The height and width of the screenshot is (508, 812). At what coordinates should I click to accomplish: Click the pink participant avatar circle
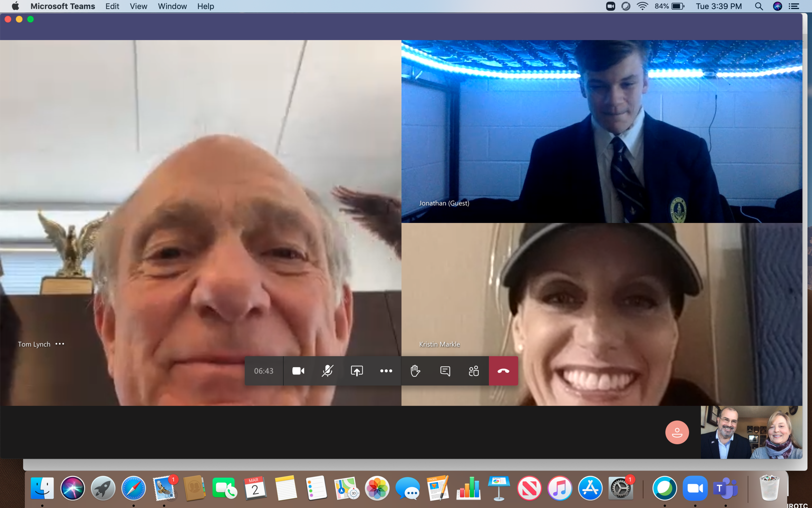click(x=677, y=432)
